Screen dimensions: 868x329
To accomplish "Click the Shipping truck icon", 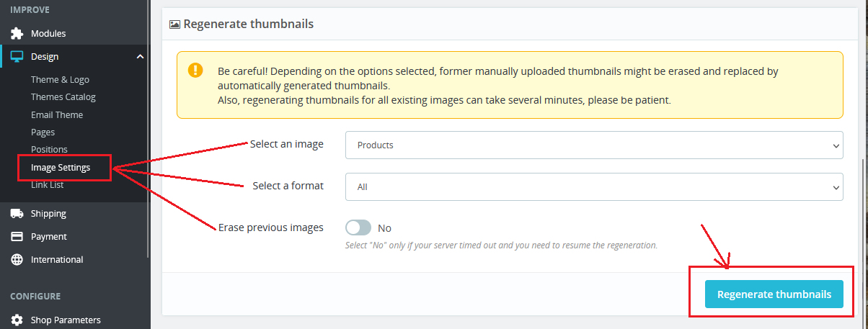I will [17, 214].
